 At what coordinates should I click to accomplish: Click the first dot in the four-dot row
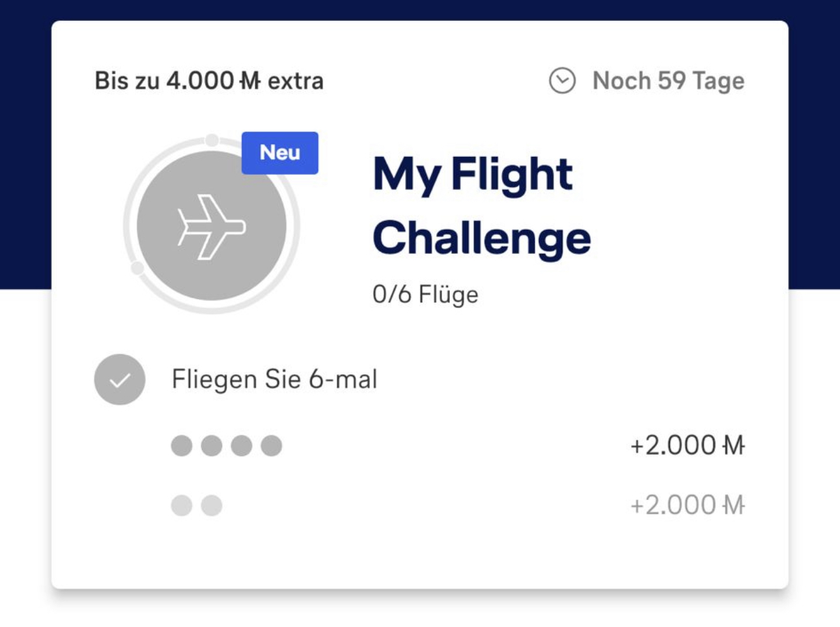(x=182, y=446)
